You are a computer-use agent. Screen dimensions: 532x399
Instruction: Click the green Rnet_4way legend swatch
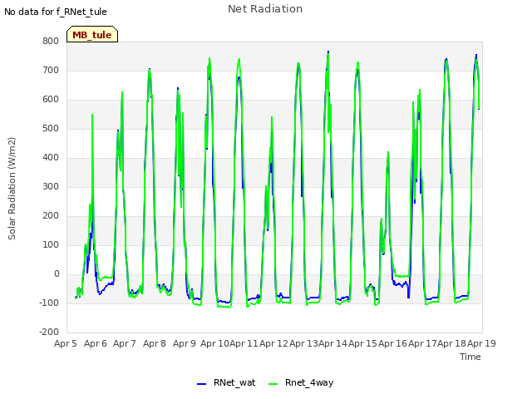273,384
